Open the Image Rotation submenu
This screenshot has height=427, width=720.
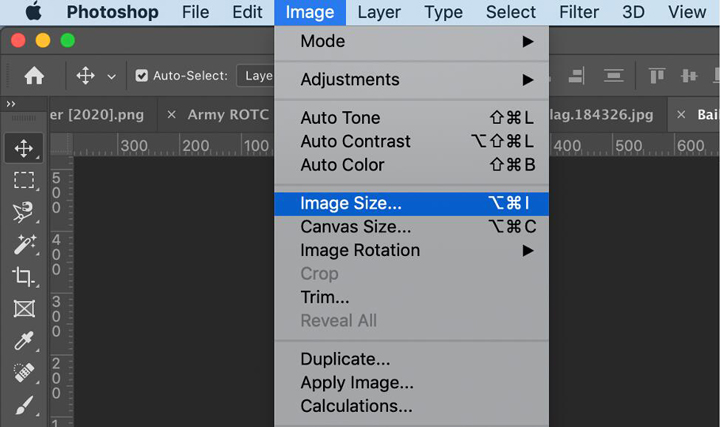411,250
